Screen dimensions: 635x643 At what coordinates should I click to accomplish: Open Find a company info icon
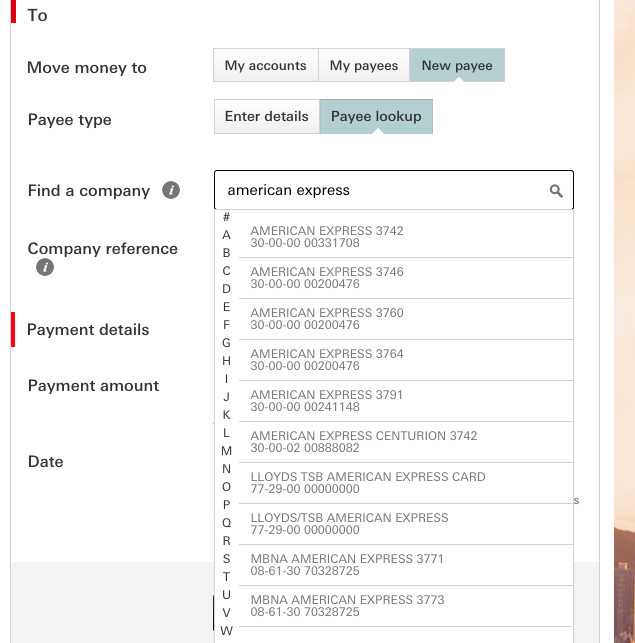point(171,190)
